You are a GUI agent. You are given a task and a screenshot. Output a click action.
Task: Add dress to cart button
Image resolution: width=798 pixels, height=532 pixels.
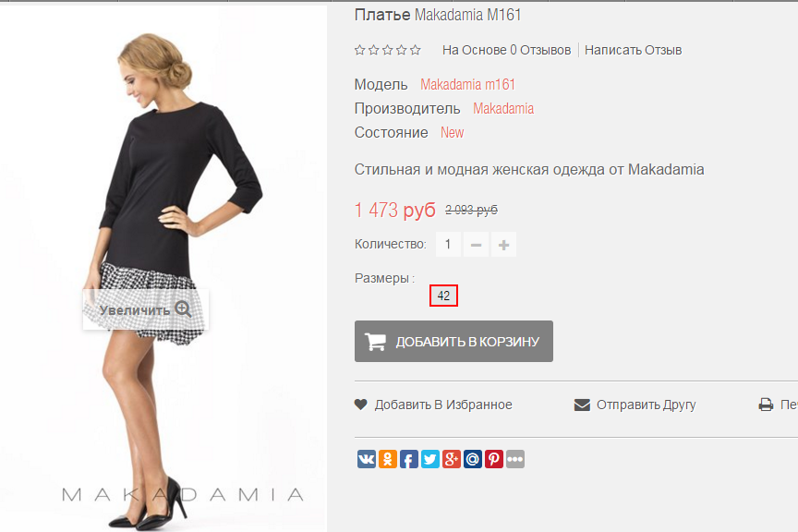tap(454, 341)
